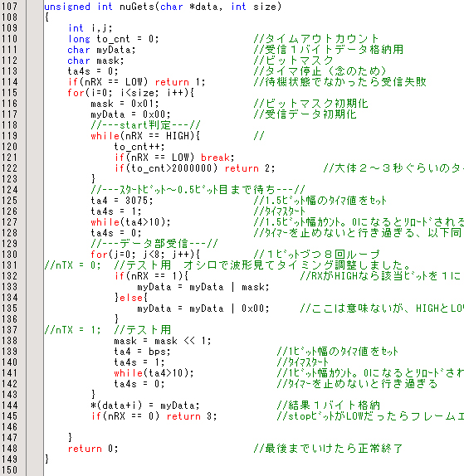The height and width of the screenshot is (476, 464).
Task: Click 'ta4s = 0;' on line 113
Action: pyautogui.click(x=93, y=71)
